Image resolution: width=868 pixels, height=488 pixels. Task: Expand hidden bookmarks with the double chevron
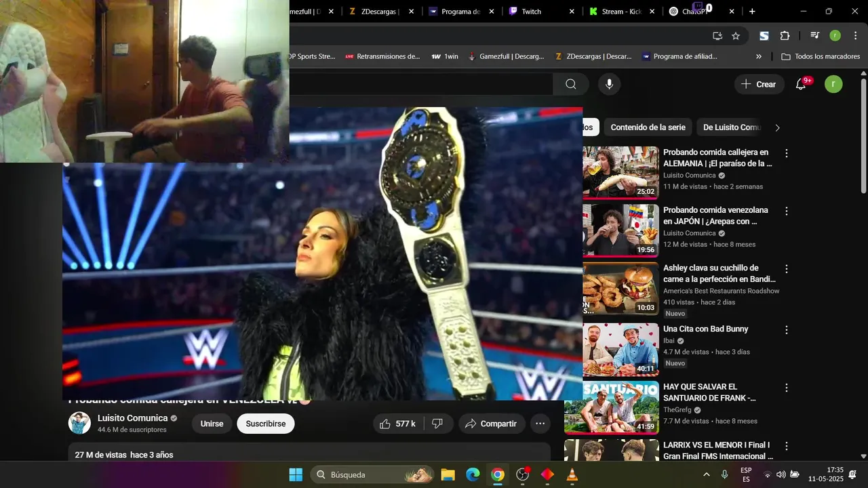coord(759,56)
